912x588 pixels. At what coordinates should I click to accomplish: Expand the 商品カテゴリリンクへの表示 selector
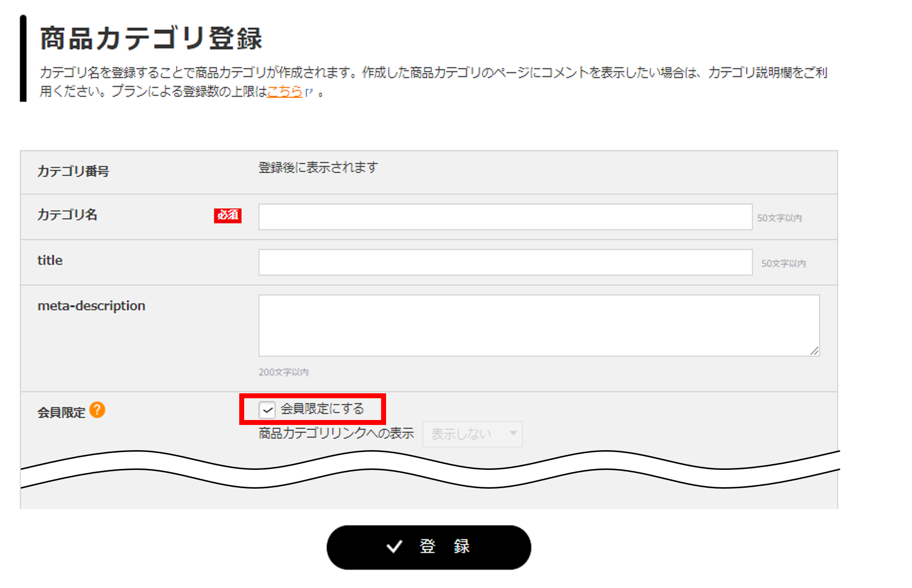(x=472, y=433)
